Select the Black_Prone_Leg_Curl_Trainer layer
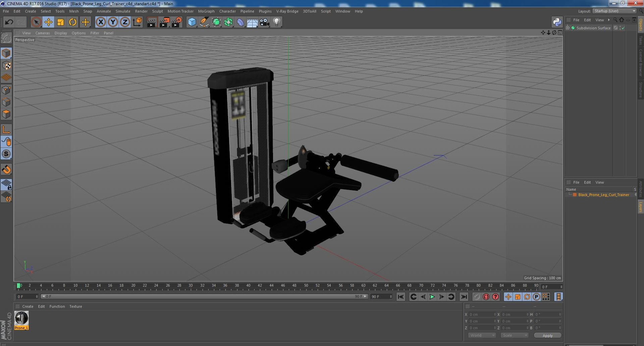This screenshot has width=644, height=346. (x=603, y=195)
